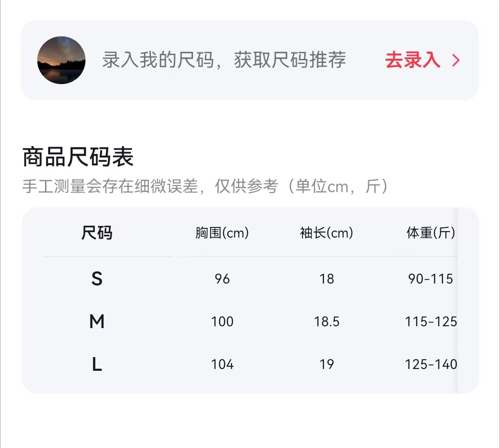Select the 商品尺码表 heading
This screenshot has height=448, width=500.
(x=78, y=158)
